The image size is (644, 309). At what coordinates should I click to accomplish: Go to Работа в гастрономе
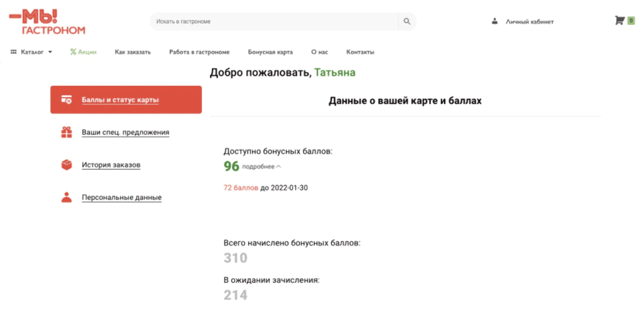click(199, 52)
